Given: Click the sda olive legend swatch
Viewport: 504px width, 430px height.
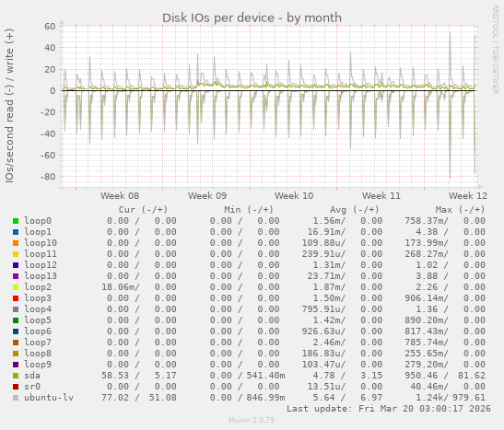Looking at the screenshot, I should (x=16, y=376).
